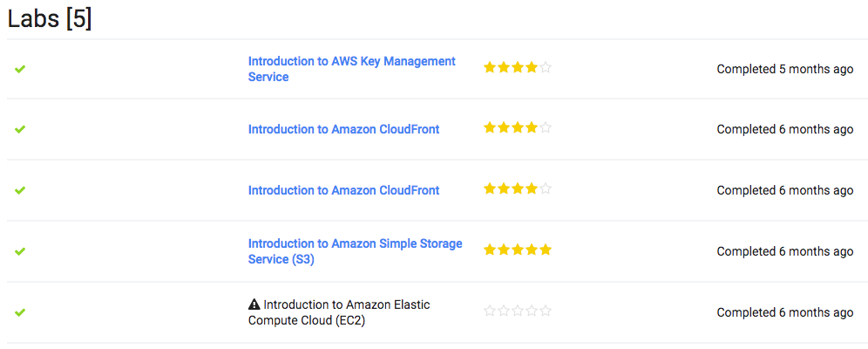Open the Introduction to Amazon Simple Storage Service (S3) link
The width and height of the screenshot is (868, 349).
point(355,251)
